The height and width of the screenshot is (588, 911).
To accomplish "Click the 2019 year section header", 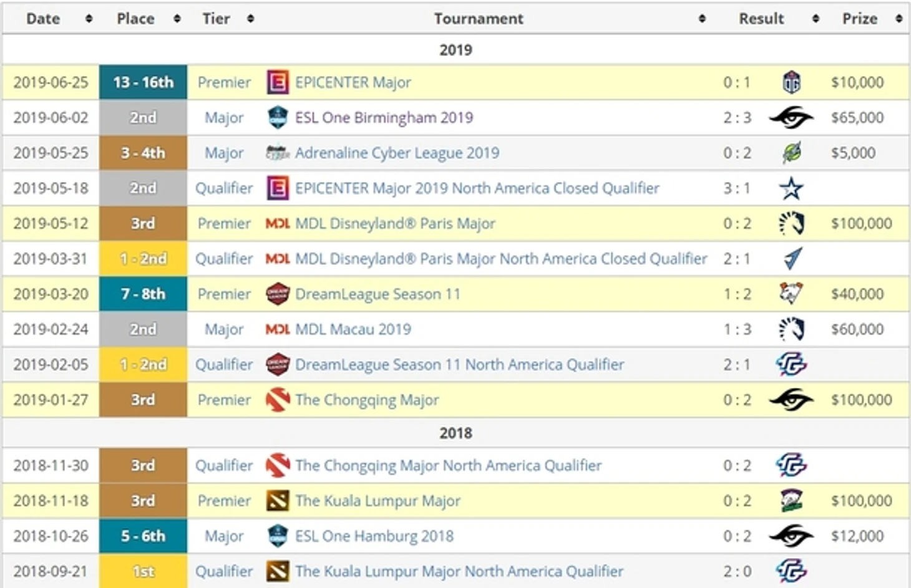I will 455,49.
